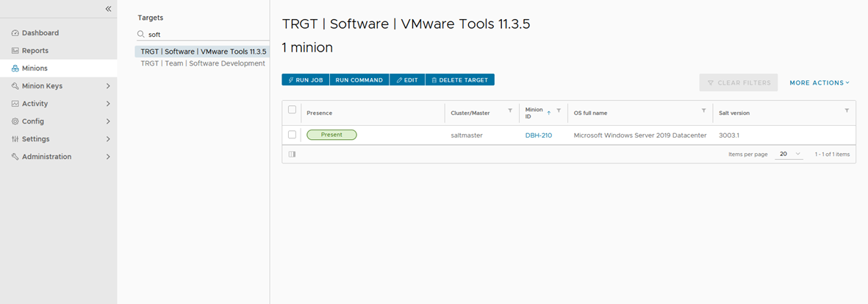868x304 pixels.
Task: Go to the Minions page
Action: pyautogui.click(x=35, y=68)
